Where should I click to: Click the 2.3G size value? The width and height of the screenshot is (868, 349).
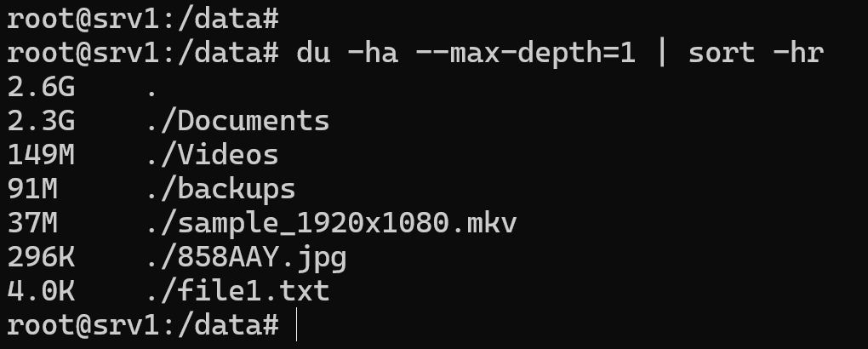pyautogui.click(x=41, y=121)
